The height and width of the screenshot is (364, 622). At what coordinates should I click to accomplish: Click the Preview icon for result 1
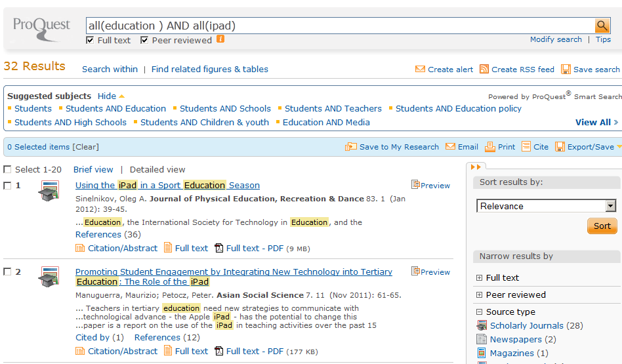tap(415, 184)
